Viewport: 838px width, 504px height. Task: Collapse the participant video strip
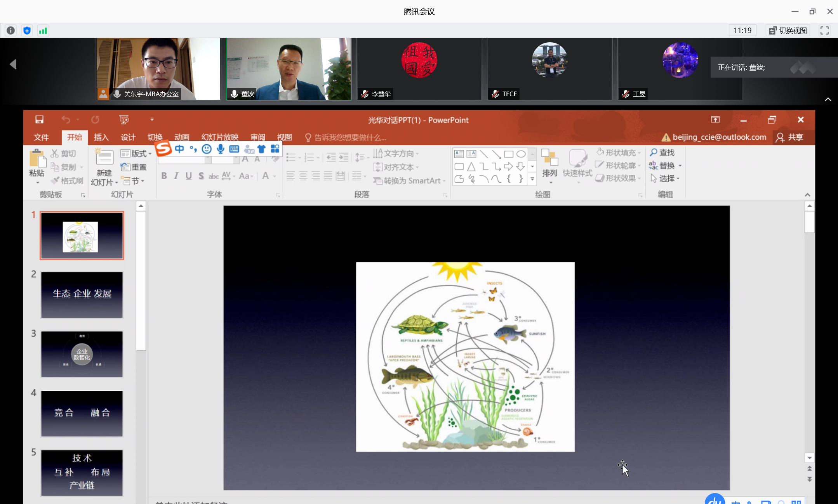(828, 100)
